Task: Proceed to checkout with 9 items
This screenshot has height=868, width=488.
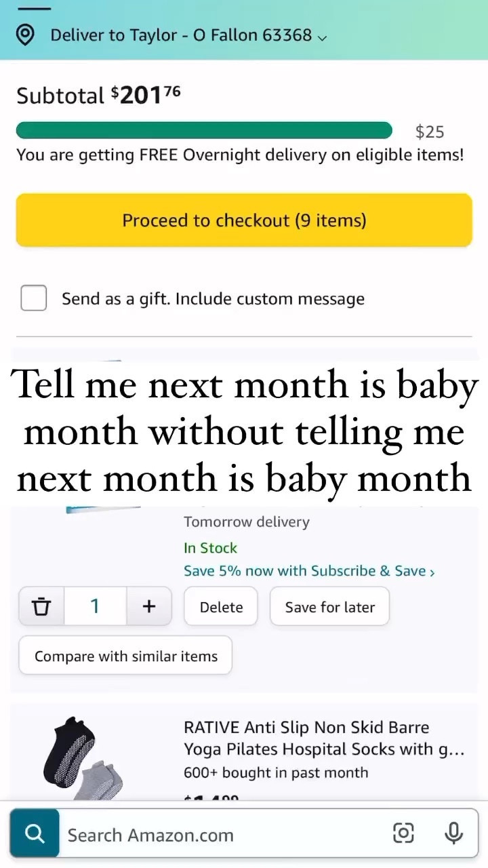Action: 244,220
